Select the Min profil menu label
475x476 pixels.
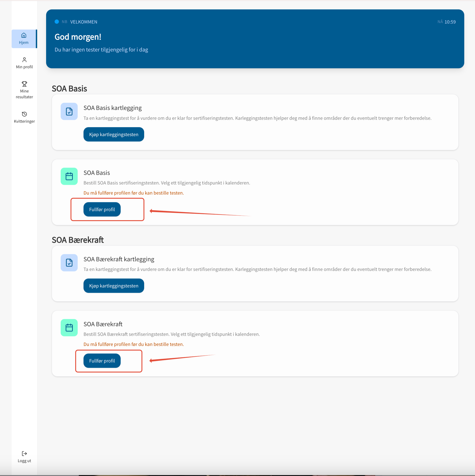(24, 67)
